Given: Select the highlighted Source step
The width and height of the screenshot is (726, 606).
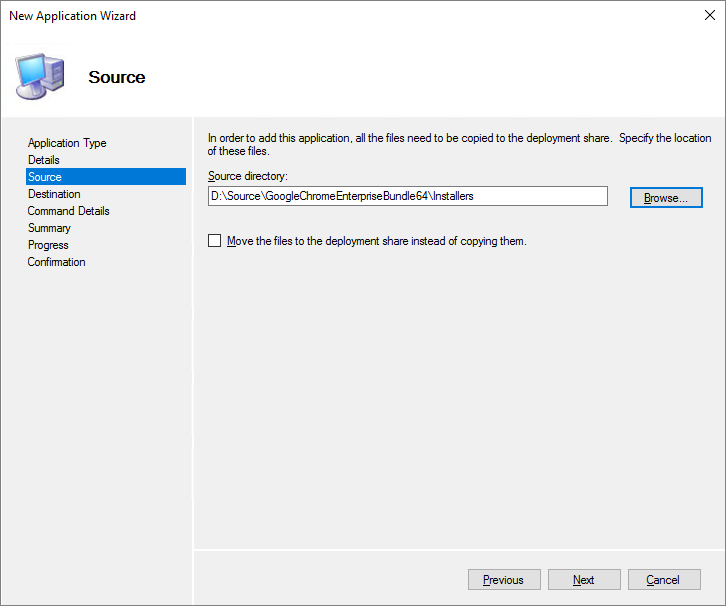Looking at the screenshot, I should coord(45,177).
